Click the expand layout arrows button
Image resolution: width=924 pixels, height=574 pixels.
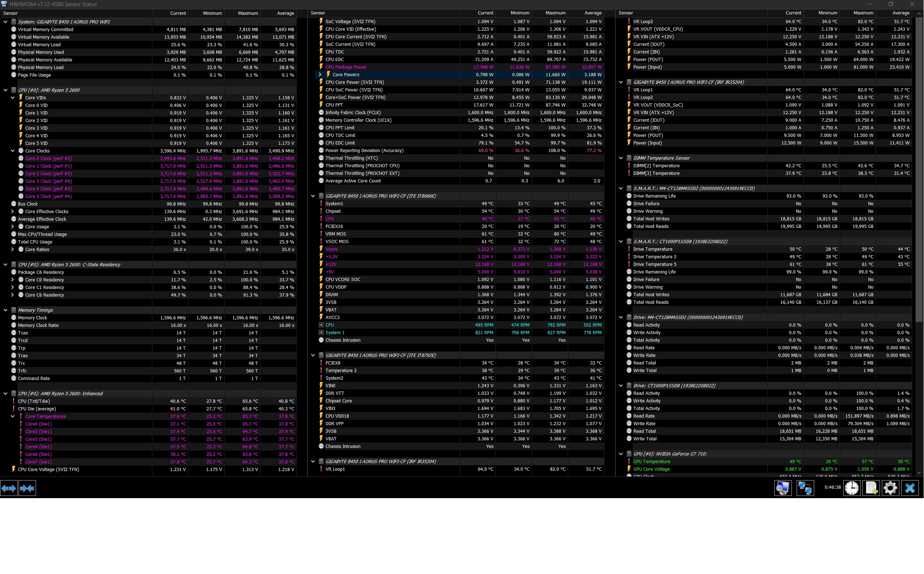coord(9,488)
